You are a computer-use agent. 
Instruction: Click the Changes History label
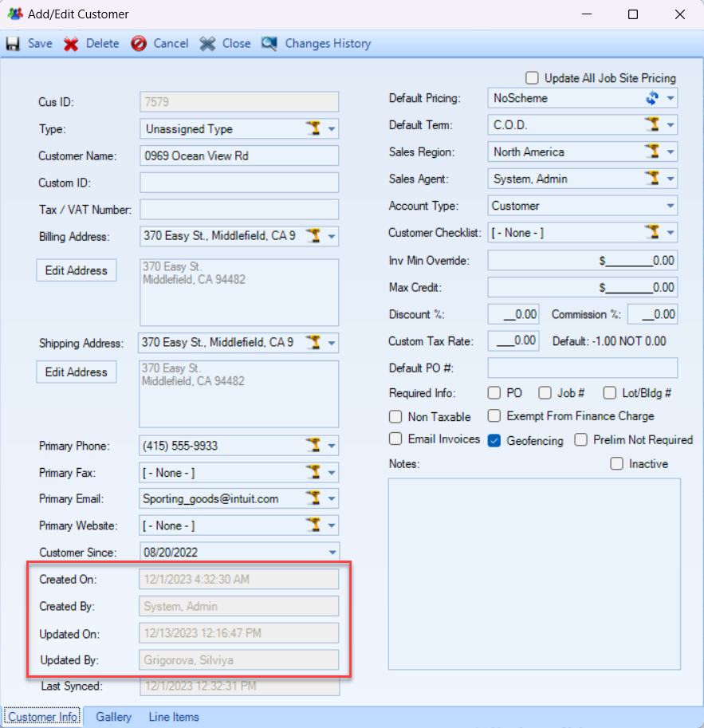[x=328, y=44]
